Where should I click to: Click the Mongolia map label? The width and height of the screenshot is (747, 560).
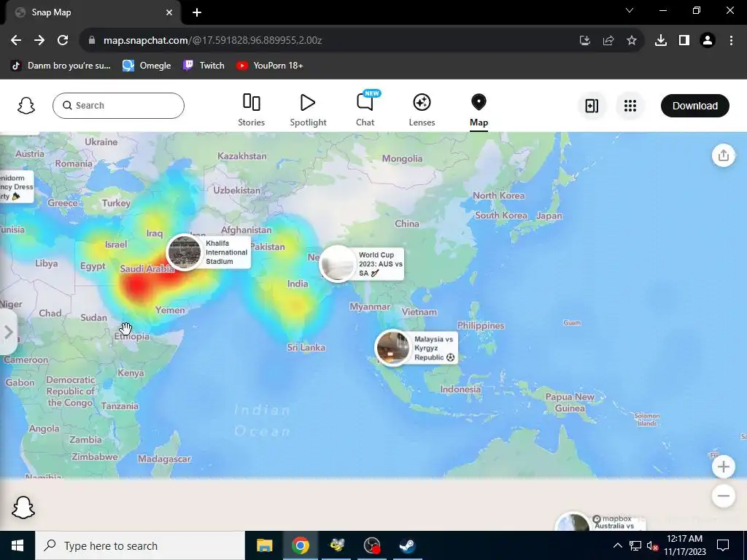click(402, 158)
